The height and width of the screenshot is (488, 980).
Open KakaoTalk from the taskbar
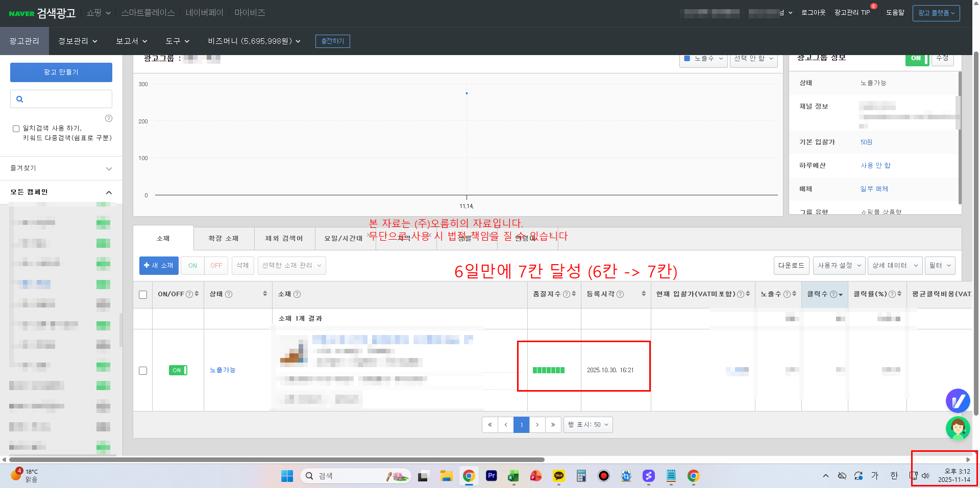tap(558, 476)
